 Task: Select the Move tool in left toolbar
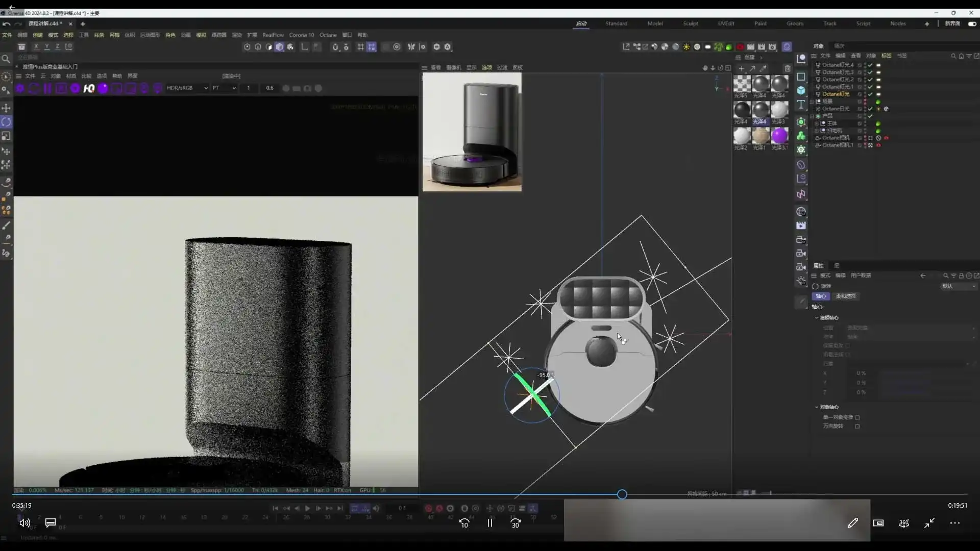[6, 108]
